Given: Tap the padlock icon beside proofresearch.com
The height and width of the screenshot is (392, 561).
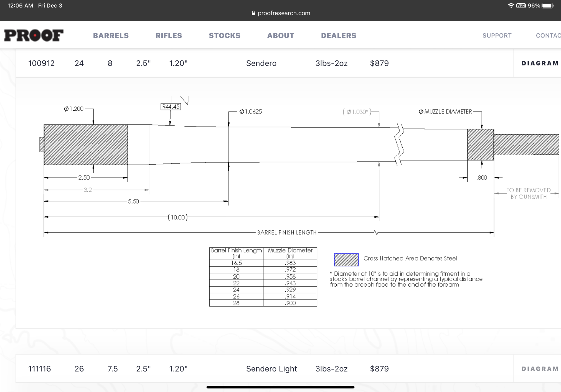Looking at the screenshot, I should (x=253, y=13).
